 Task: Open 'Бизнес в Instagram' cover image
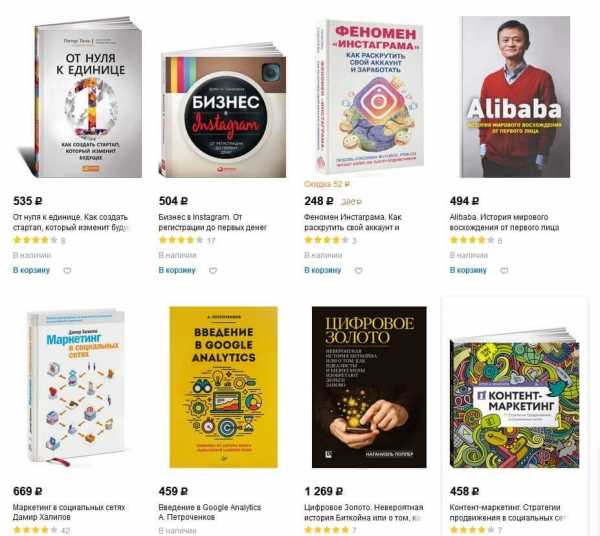[x=222, y=110]
